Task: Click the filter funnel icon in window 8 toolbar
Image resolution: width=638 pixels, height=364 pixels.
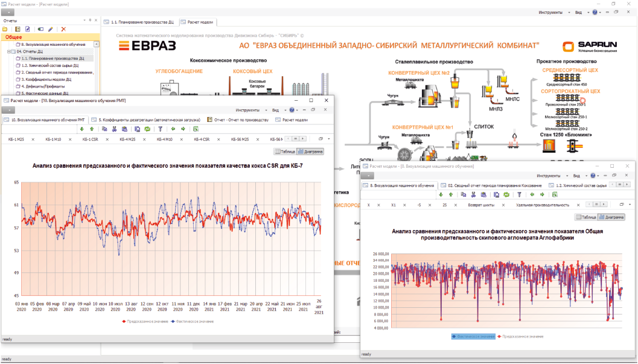Action: [519, 195]
